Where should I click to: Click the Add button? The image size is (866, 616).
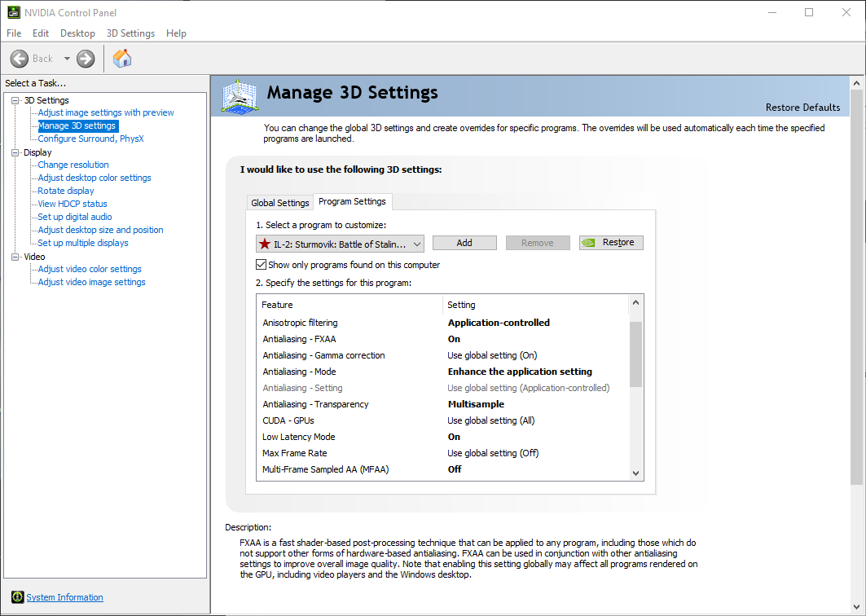pyautogui.click(x=464, y=243)
